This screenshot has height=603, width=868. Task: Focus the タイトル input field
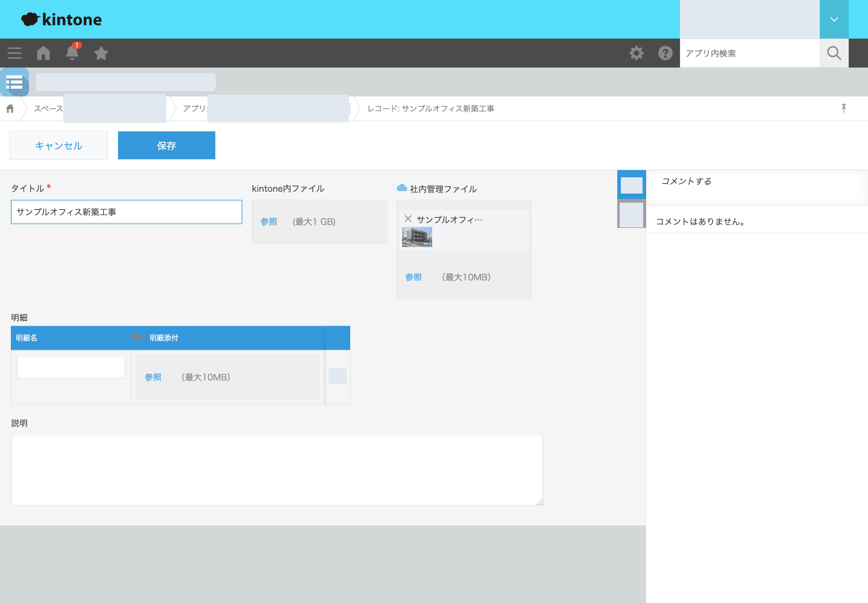pyautogui.click(x=127, y=212)
